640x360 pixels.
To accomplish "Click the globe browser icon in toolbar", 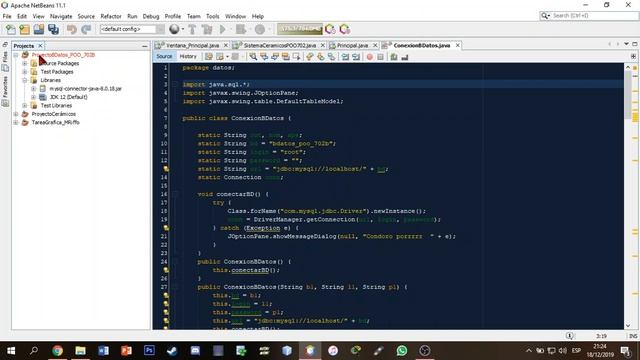I will (x=174, y=29).
